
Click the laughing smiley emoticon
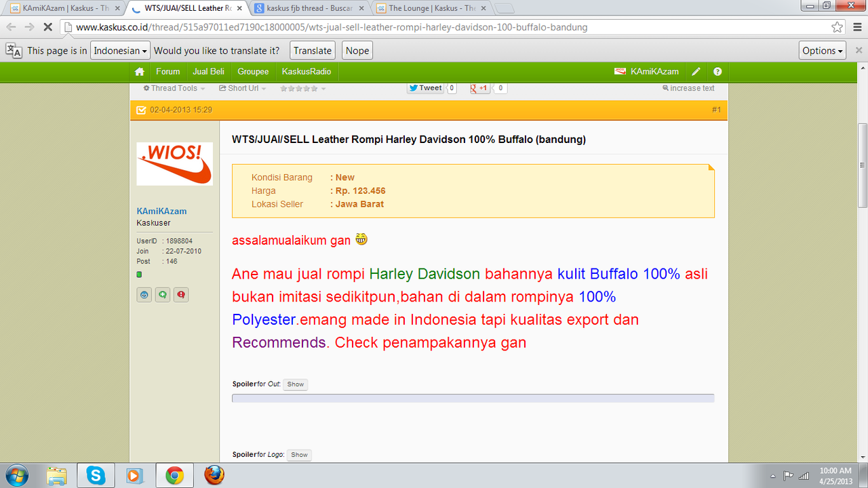(361, 239)
